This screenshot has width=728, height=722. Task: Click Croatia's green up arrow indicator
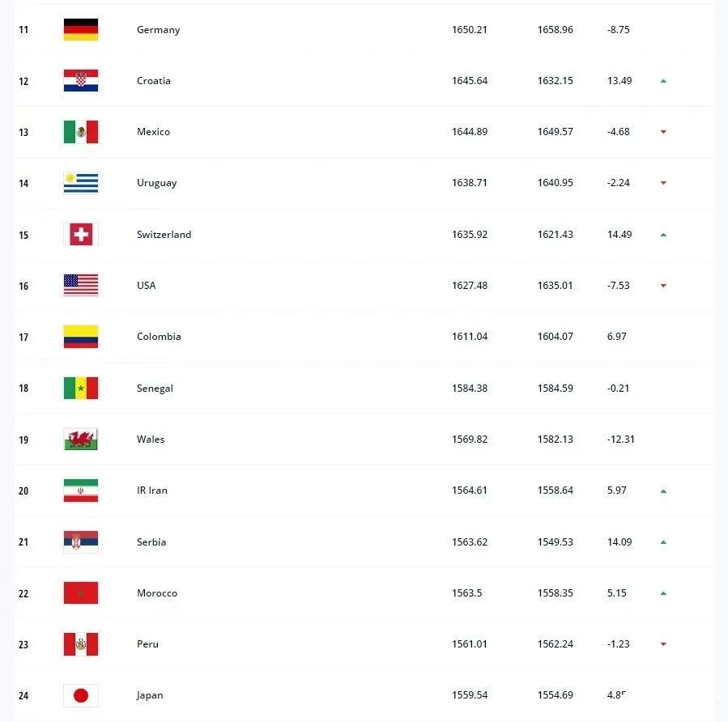(x=663, y=81)
